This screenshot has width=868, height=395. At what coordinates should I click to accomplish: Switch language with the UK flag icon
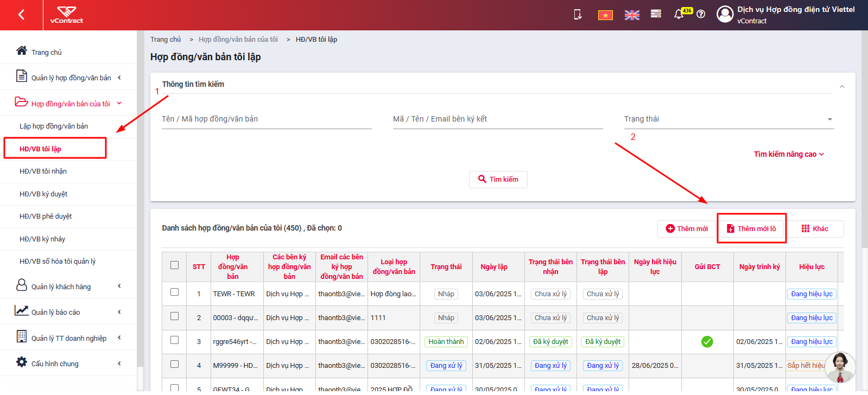(632, 15)
